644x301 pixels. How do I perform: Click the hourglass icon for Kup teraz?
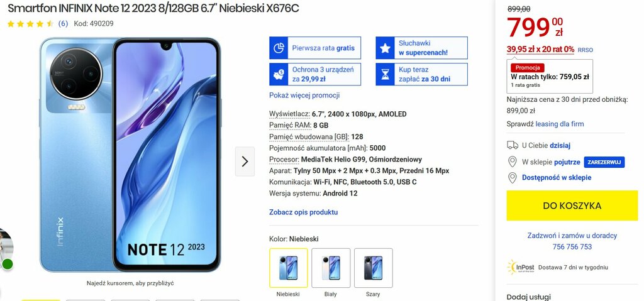[385, 74]
